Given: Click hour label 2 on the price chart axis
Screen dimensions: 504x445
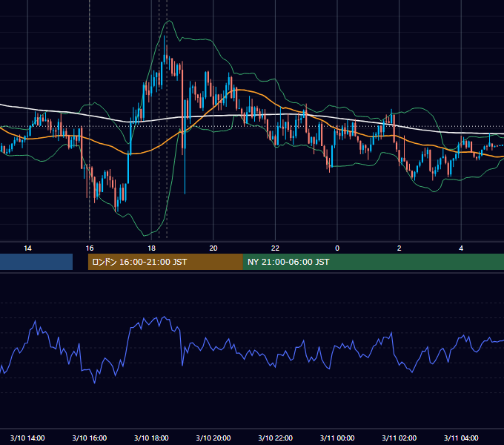Looking at the screenshot, I should [399, 248].
